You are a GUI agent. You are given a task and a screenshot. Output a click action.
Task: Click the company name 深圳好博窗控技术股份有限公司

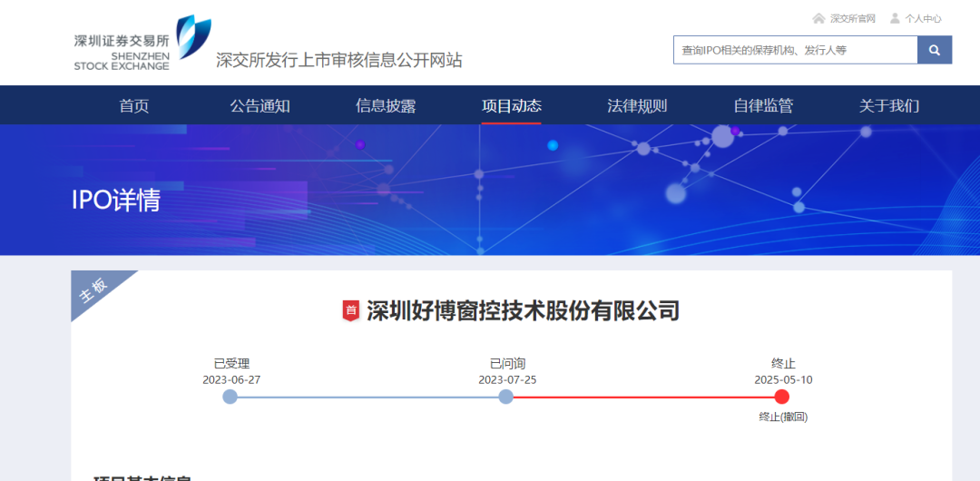523,310
